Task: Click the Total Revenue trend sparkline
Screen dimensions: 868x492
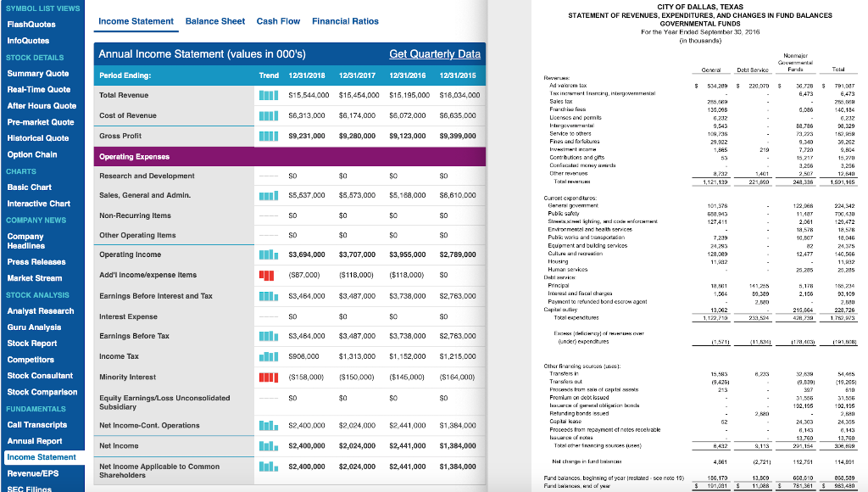Action: click(269, 94)
